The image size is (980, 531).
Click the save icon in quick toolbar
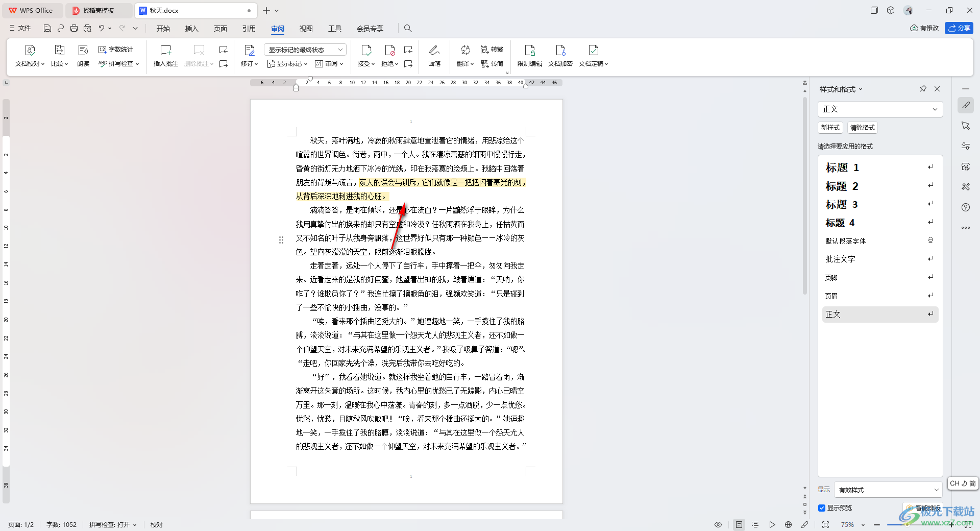tap(47, 28)
